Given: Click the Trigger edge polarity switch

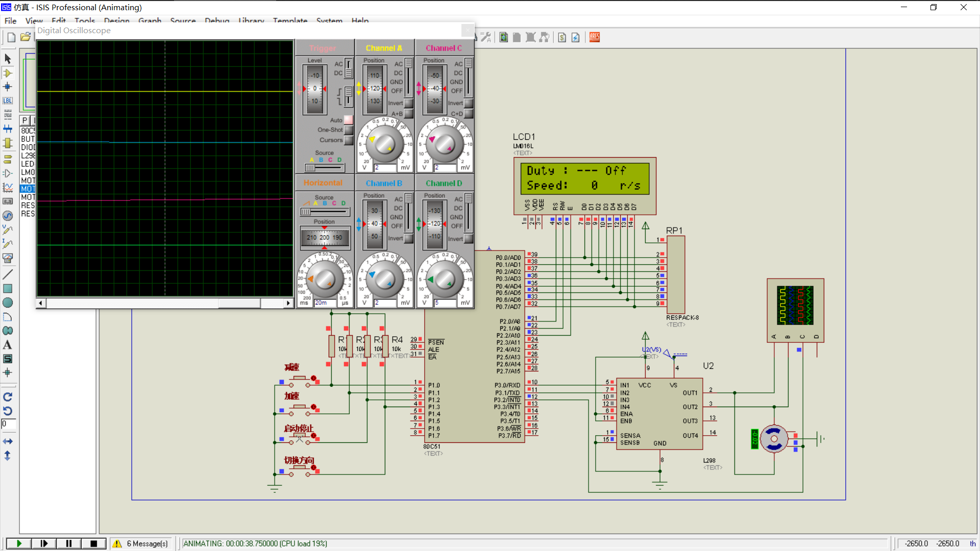Looking at the screenshot, I should (x=348, y=96).
